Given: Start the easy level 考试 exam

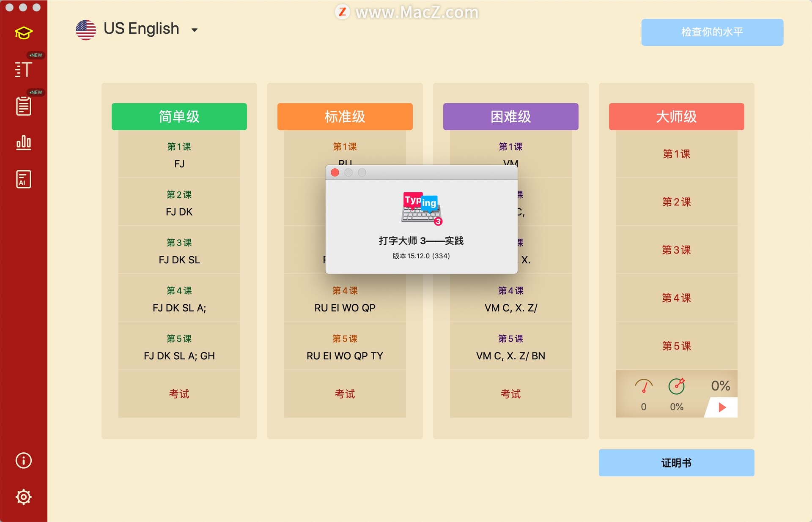Looking at the screenshot, I should [x=179, y=394].
